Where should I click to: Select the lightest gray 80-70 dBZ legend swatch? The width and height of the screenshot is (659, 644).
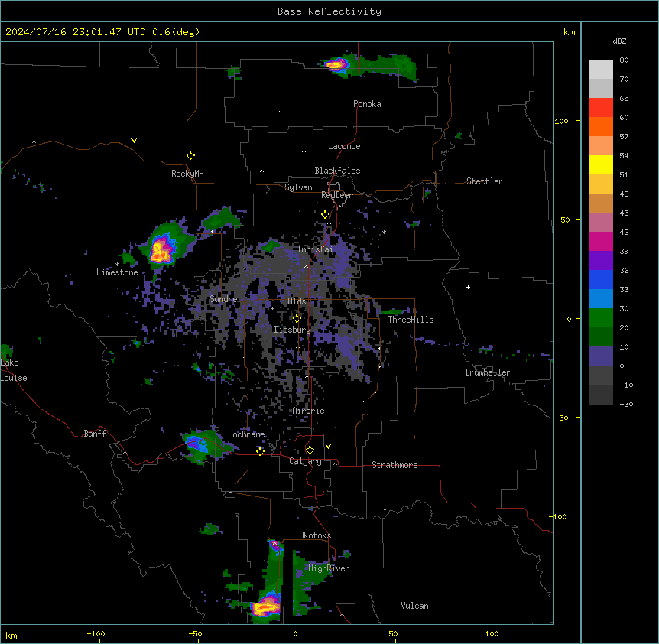pyautogui.click(x=601, y=70)
